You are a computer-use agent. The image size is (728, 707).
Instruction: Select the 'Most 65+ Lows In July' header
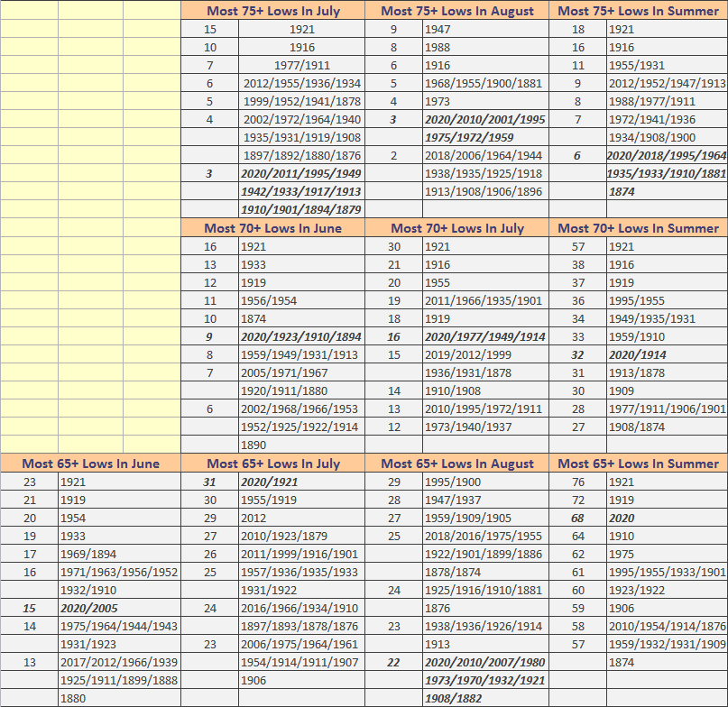click(273, 464)
